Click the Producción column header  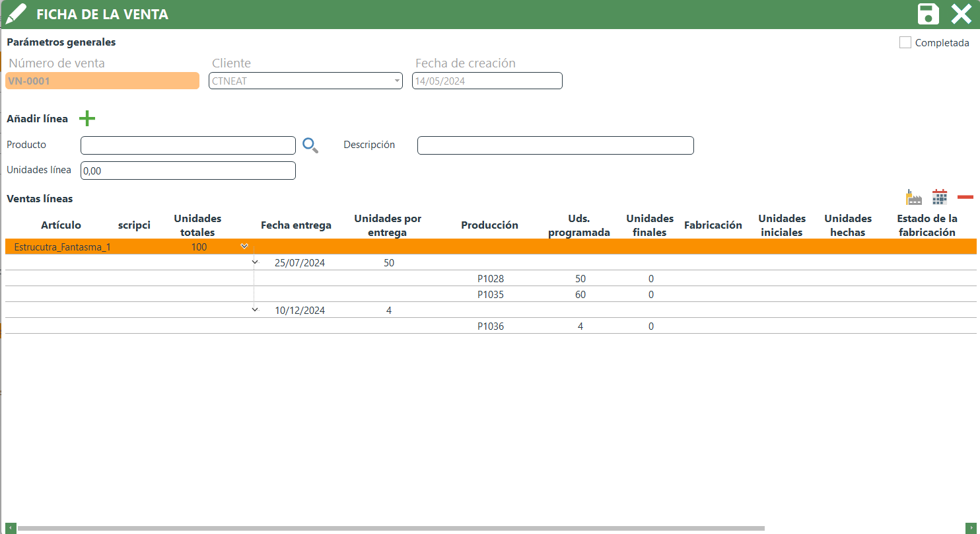(x=489, y=225)
